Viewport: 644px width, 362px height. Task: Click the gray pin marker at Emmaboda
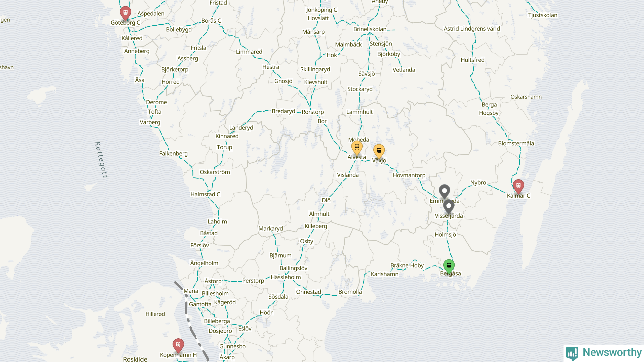click(445, 192)
